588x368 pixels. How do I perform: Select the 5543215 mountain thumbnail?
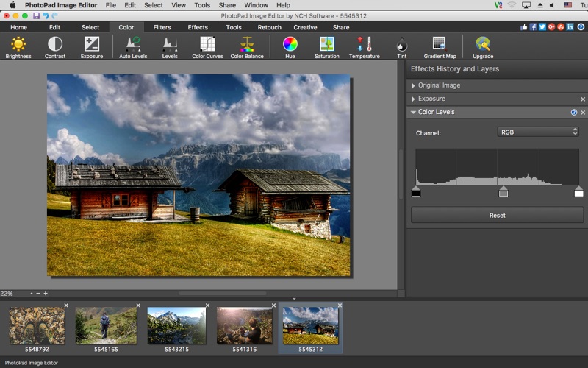[177, 326]
